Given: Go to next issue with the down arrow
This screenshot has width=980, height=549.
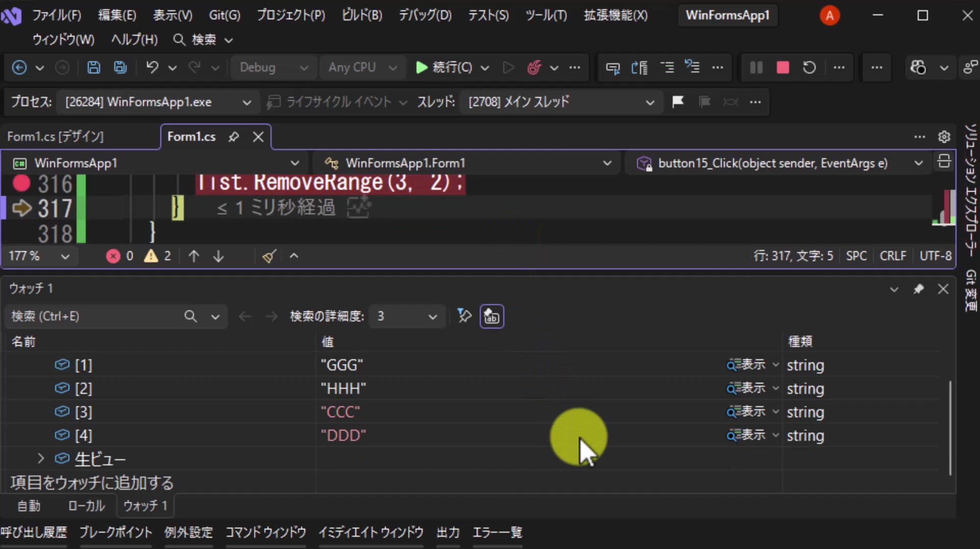Looking at the screenshot, I should (218, 256).
